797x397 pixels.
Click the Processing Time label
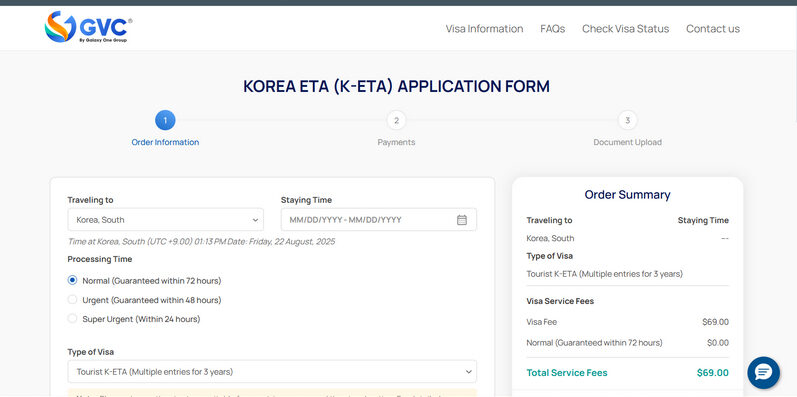(x=100, y=259)
